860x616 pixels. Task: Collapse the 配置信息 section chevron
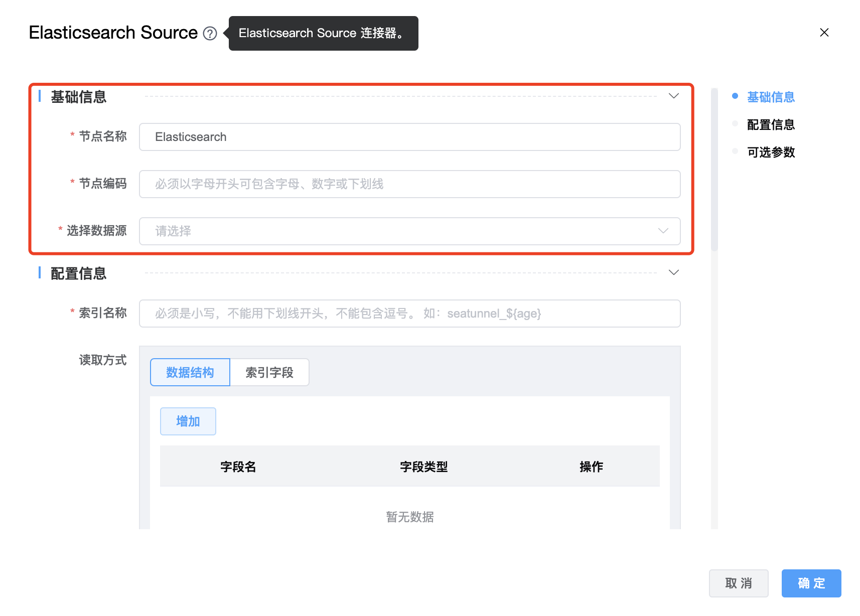click(673, 272)
